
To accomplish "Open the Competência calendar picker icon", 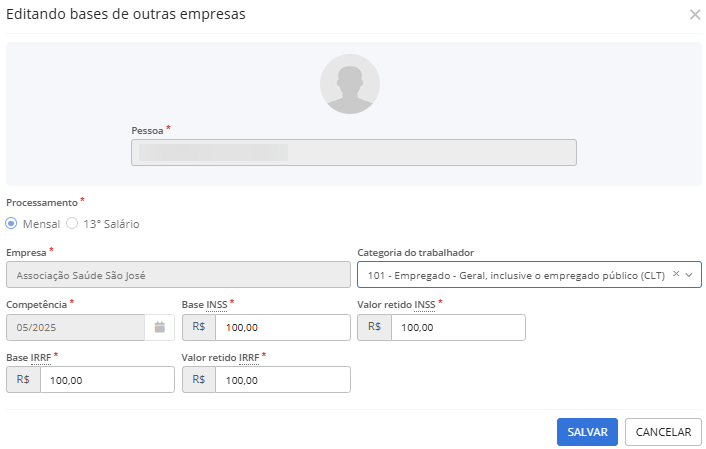I will pyautogui.click(x=159, y=327).
